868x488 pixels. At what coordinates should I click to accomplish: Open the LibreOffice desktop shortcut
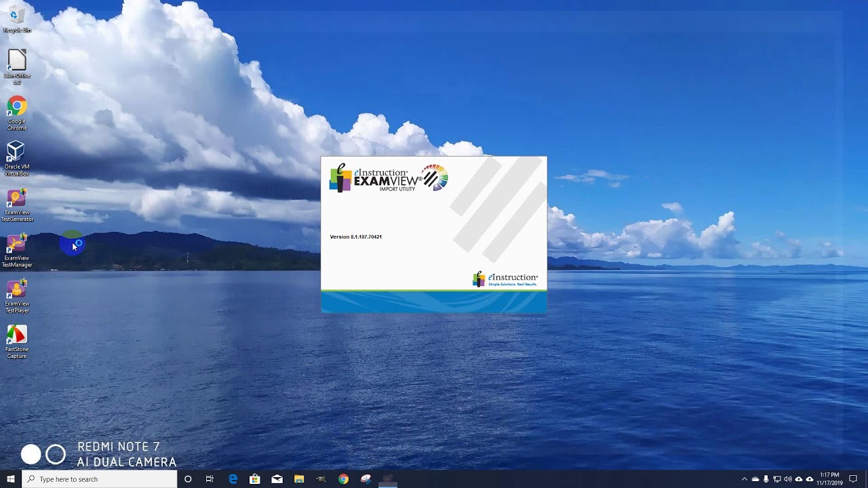tap(17, 66)
